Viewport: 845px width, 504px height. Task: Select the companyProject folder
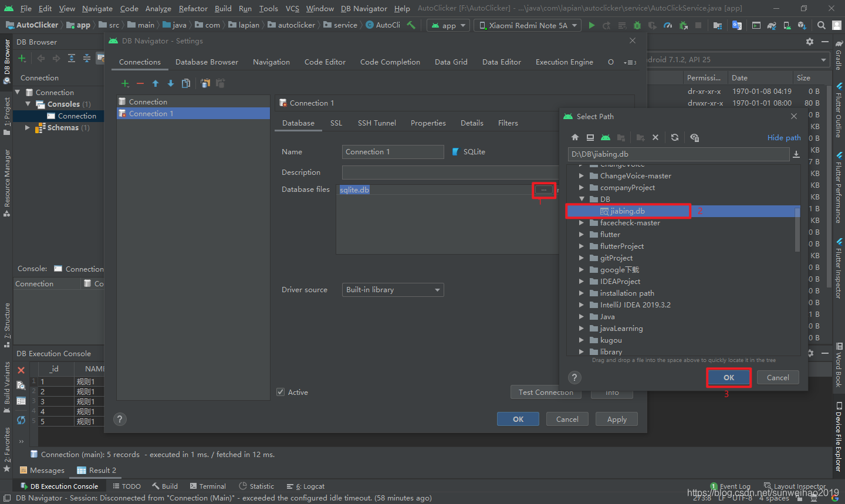tap(627, 188)
